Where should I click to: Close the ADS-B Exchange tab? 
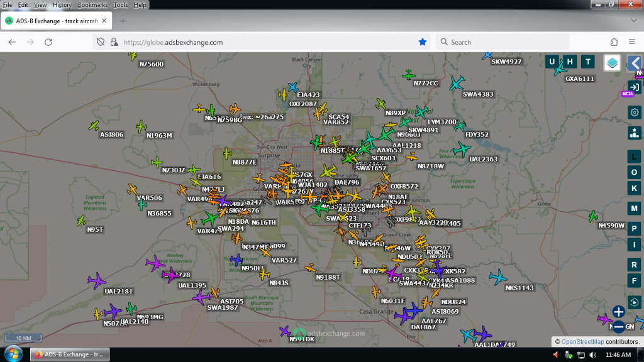tap(104, 21)
